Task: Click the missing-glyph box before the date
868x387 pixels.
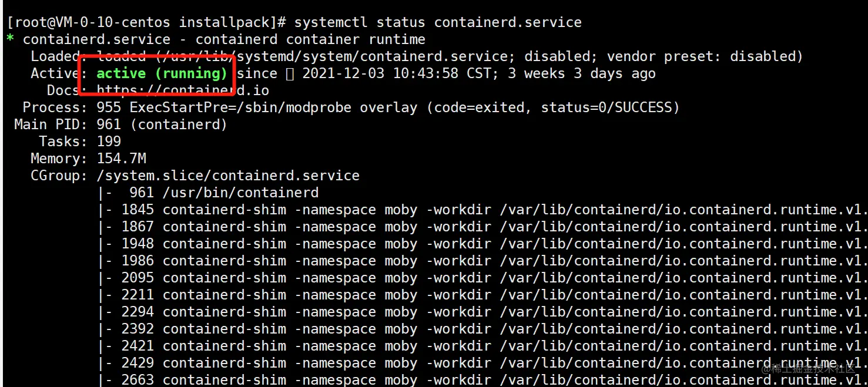Action: (x=290, y=74)
